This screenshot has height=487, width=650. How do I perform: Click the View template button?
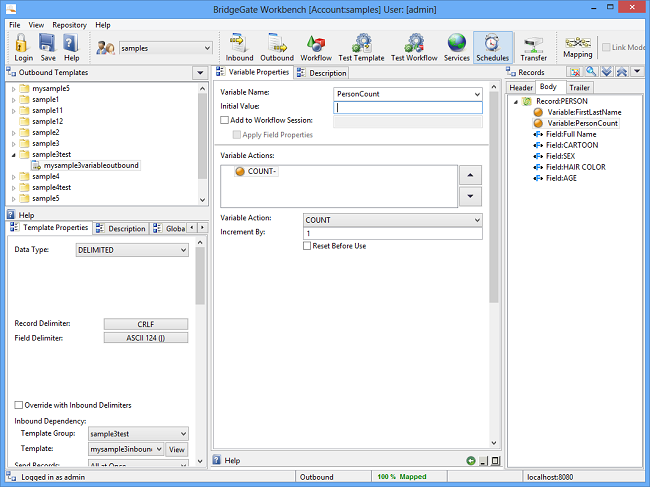pos(177,449)
